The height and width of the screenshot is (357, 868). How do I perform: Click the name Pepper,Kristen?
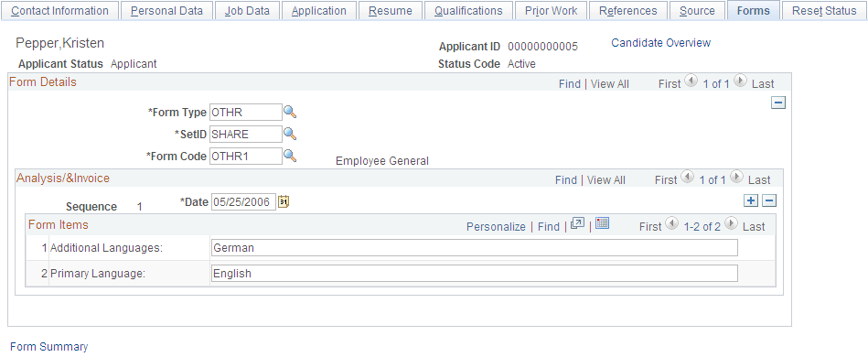[x=59, y=43]
